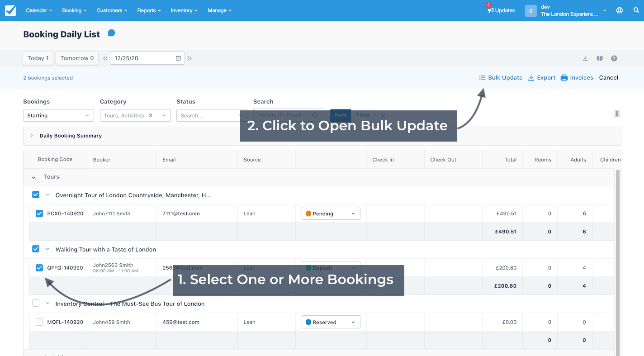The width and height of the screenshot is (644, 356).
Task: Click the search magnifier in top bar
Action: coord(636,10)
